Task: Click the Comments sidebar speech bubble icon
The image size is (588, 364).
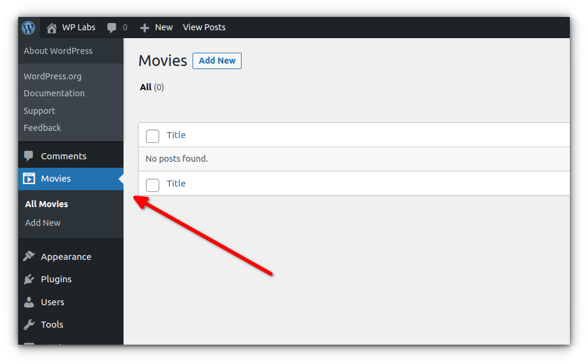Action: [x=28, y=156]
